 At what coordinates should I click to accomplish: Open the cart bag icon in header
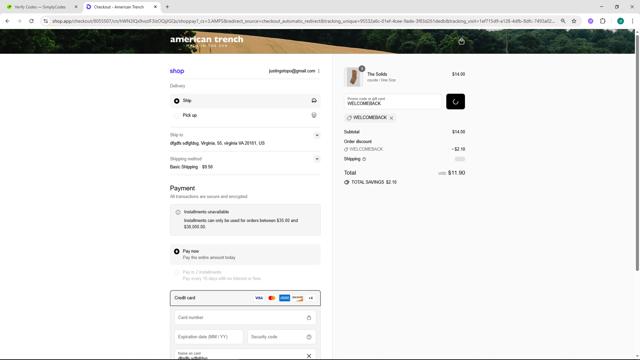pos(461,41)
